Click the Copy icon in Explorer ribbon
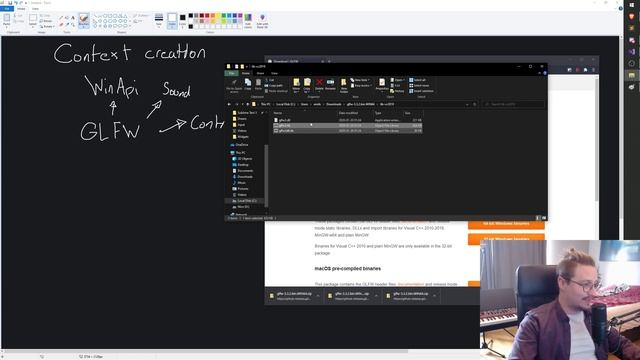This screenshot has width=640, height=360. [248, 84]
